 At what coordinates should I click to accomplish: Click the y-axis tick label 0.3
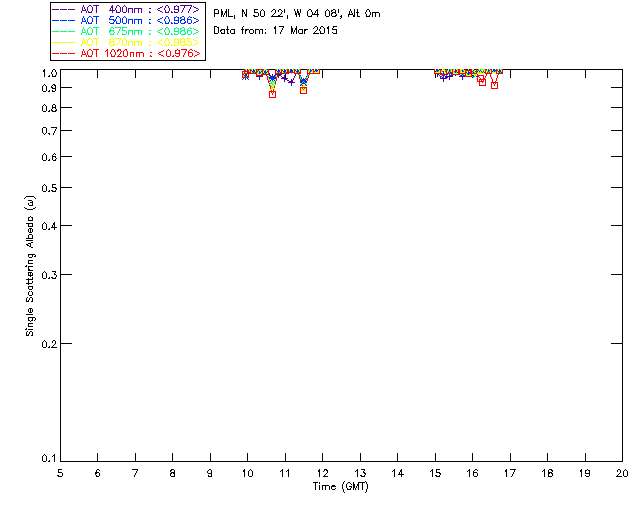click(48, 275)
